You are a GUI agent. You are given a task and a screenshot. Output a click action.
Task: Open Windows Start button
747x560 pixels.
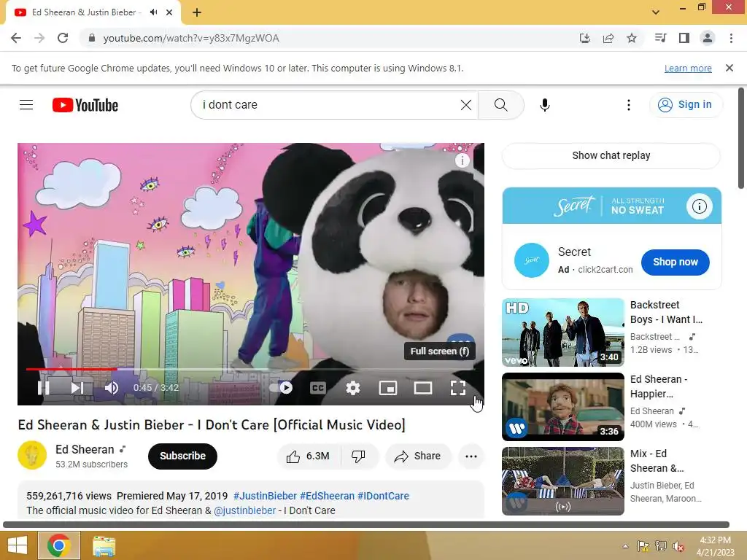[17, 545]
